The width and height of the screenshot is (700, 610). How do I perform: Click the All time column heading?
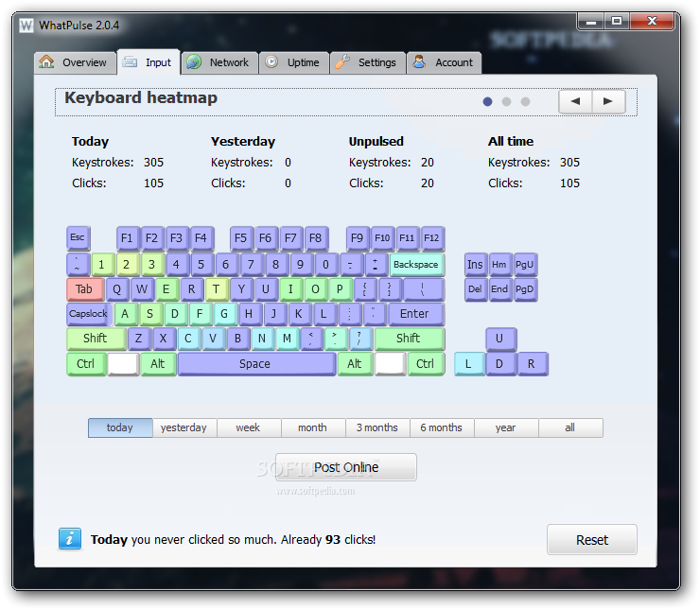point(511,142)
